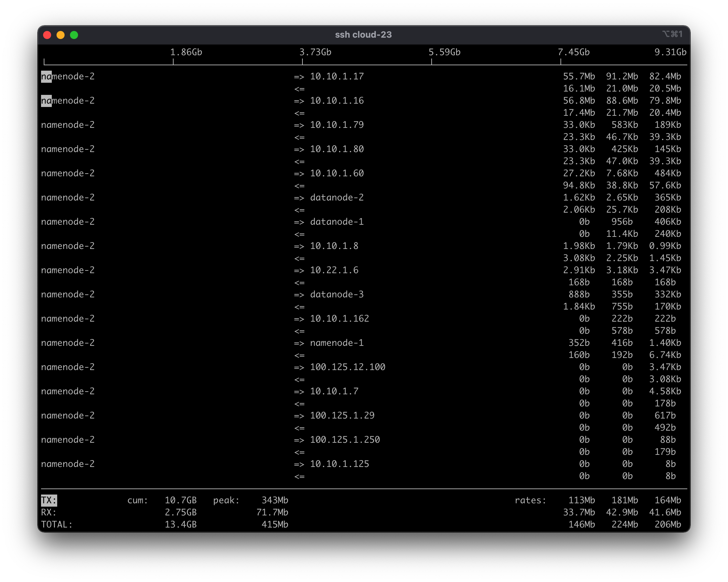Viewport: 728px width, 582px height.
Task: Click the 1.86Gb scale marker
Action: click(x=186, y=52)
